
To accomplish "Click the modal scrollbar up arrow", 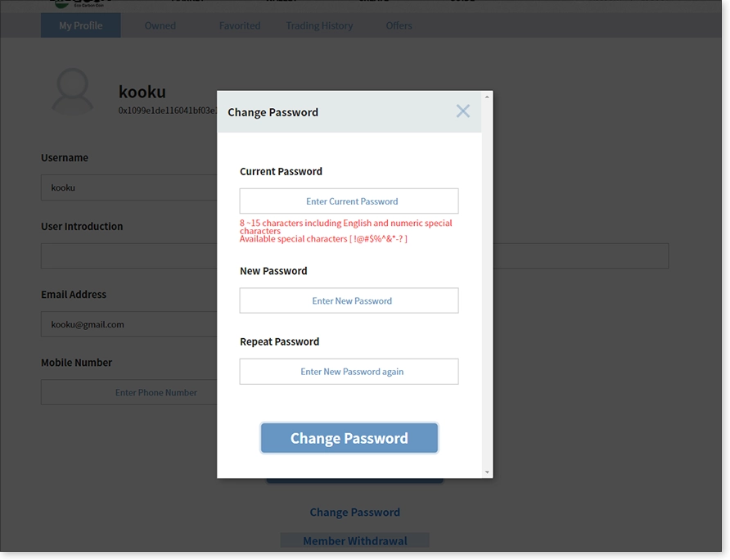I will pyautogui.click(x=487, y=97).
